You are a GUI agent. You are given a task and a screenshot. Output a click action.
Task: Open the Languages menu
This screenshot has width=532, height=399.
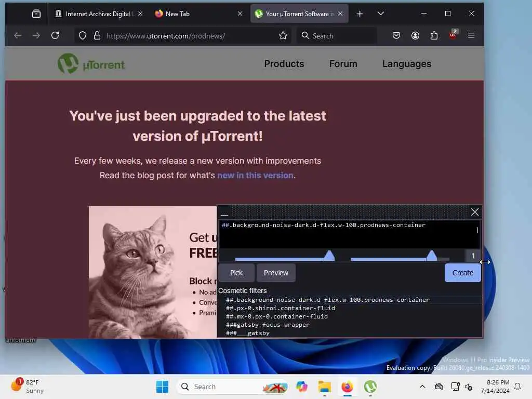pos(406,64)
